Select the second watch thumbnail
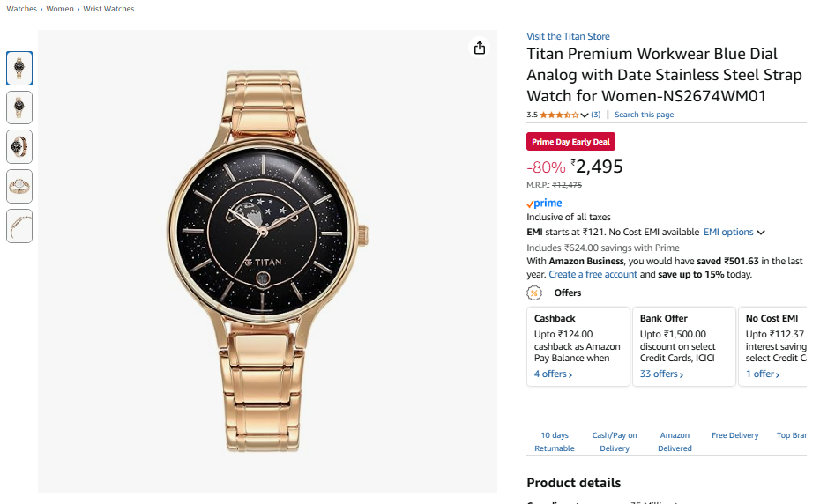 19,107
